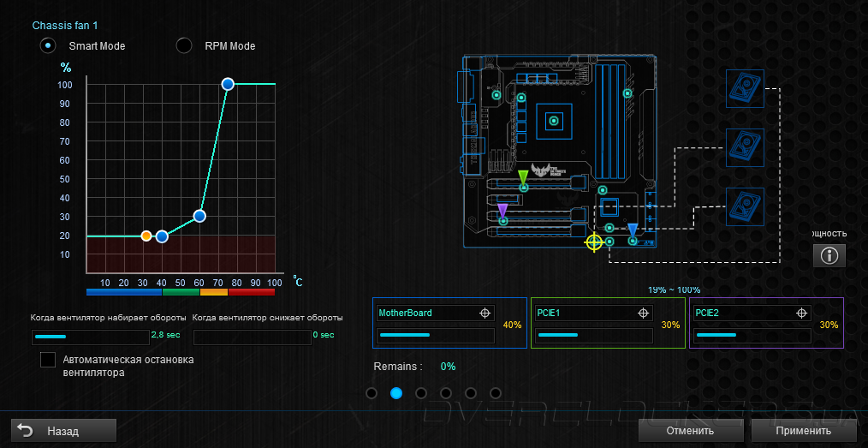This screenshot has width=868, height=448.
Task: Go to the fifth page dot
Action: 471,393
